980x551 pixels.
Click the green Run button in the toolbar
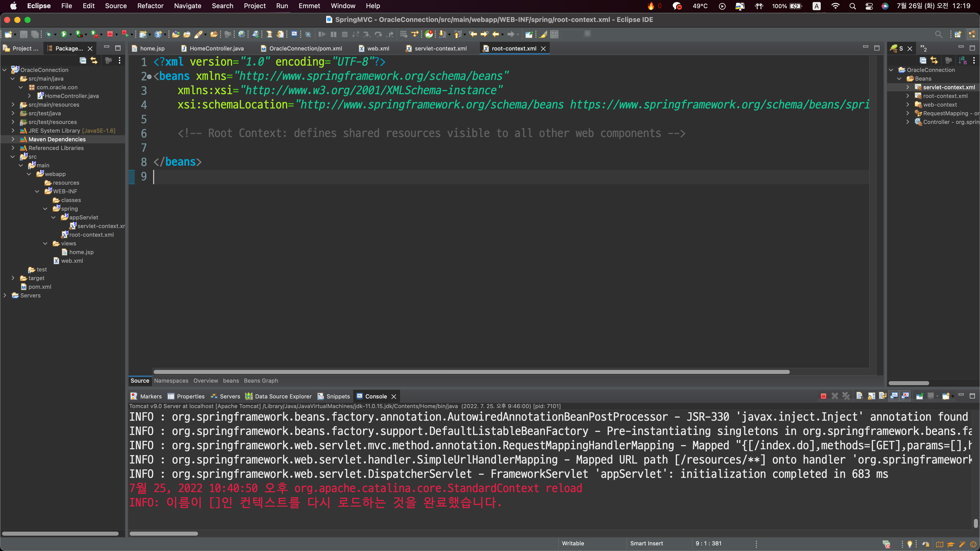tap(64, 34)
